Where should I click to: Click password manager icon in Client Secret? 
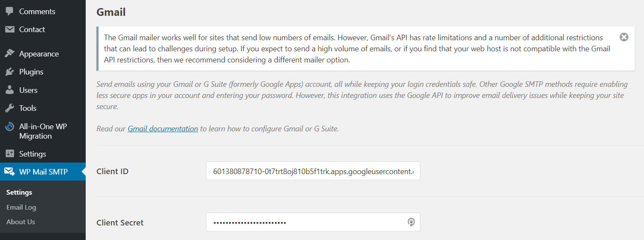pos(411,222)
